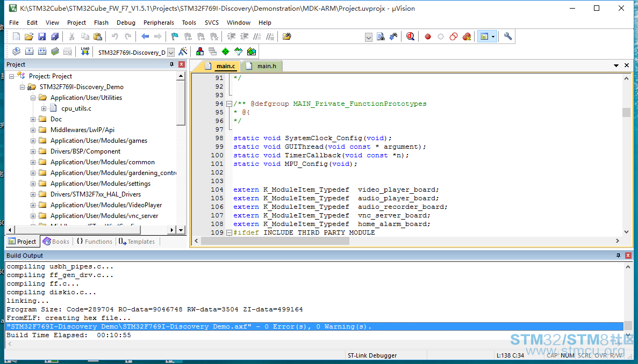Open the target selection dropdown
The image size is (638, 364).
pos(171,53)
